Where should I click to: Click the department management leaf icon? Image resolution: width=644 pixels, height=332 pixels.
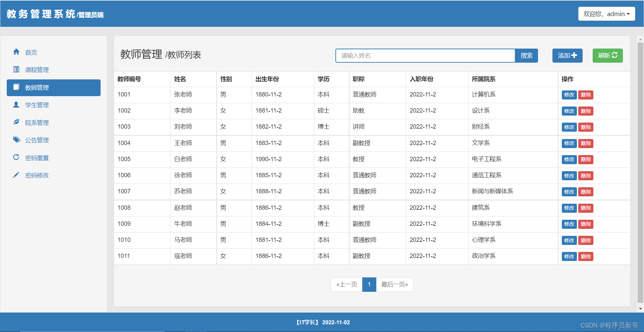16,122
